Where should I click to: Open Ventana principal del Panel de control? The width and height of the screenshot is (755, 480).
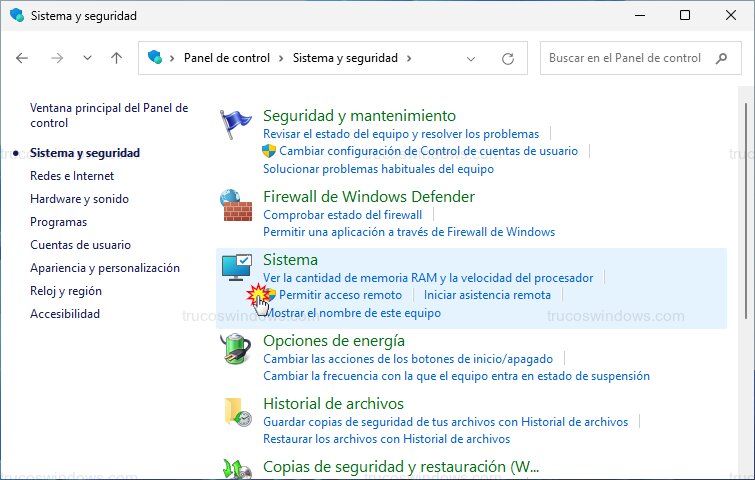(x=109, y=115)
